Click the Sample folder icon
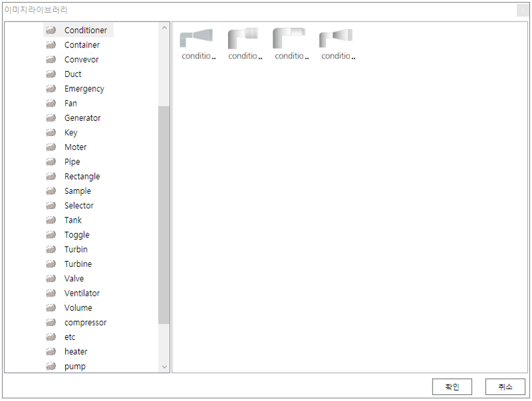The width and height of the screenshot is (532, 401). point(51,191)
